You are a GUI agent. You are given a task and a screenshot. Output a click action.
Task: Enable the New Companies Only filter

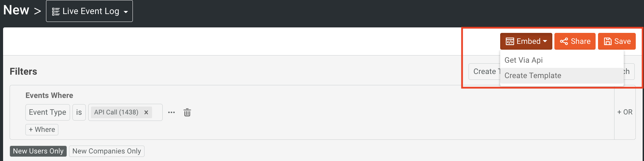pos(106,151)
